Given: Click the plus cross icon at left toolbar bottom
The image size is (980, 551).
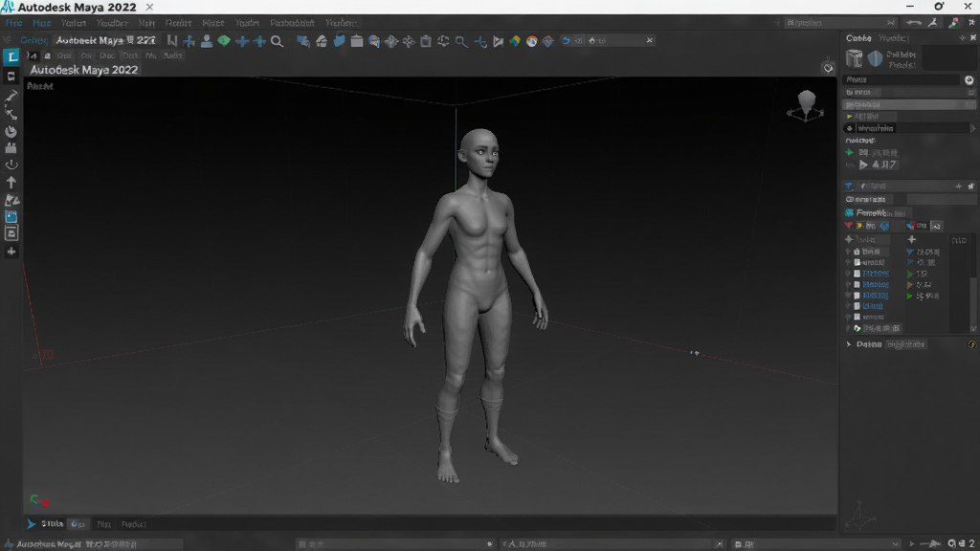Looking at the screenshot, I should pos(11,252).
